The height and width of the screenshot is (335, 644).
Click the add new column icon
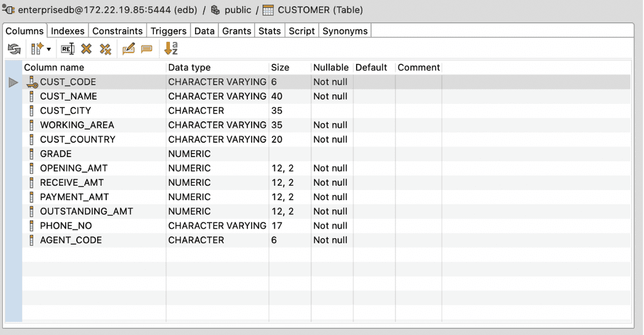[37, 49]
